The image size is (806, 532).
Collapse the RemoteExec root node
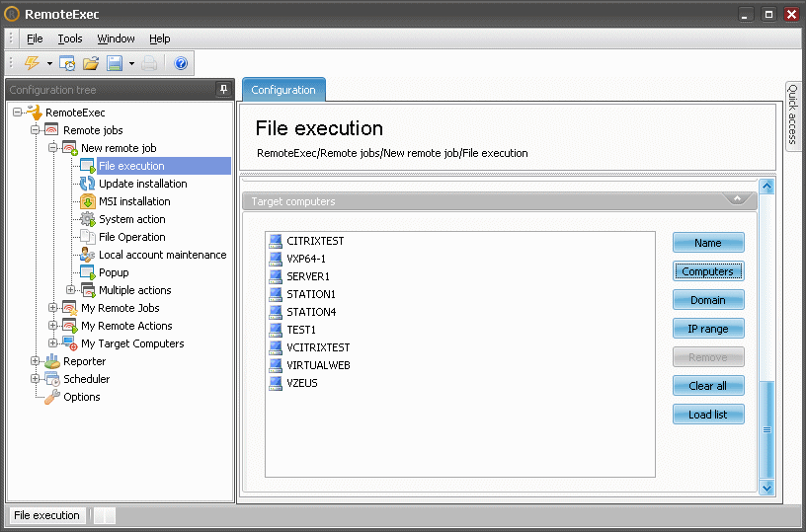(x=18, y=112)
